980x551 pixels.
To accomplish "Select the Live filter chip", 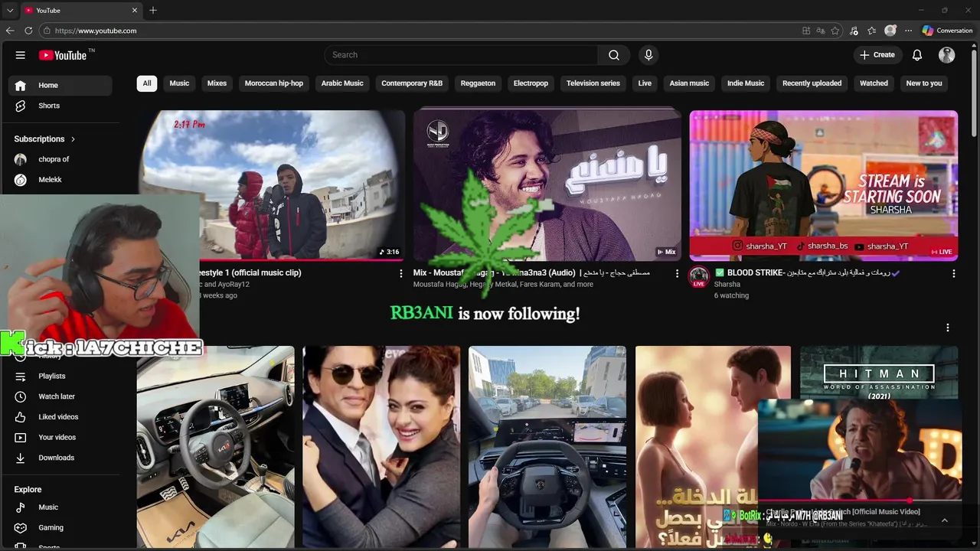I will 645,83.
